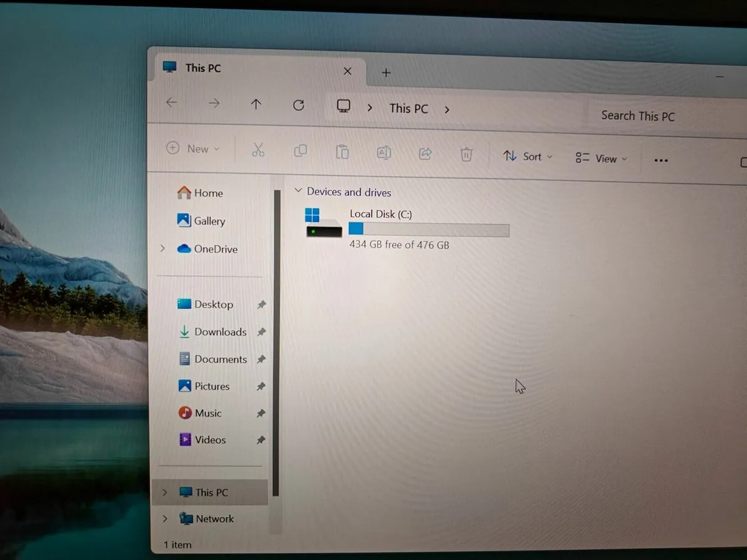Click the Rename icon in toolbar
The height and width of the screenshot is (560, 747).
[383, 152]
